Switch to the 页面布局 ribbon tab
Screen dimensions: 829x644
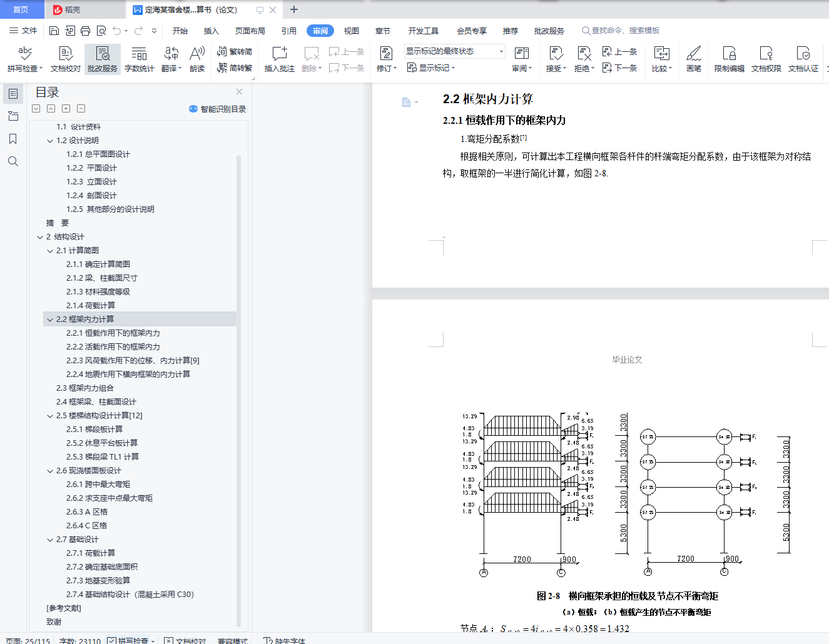(x=250, y=31)
